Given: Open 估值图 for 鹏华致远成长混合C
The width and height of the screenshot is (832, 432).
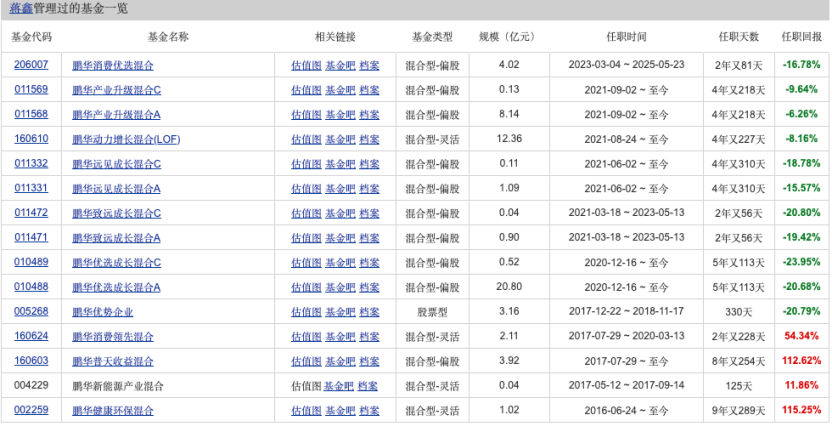Looking at the screenshot, I should click(306, 213).
